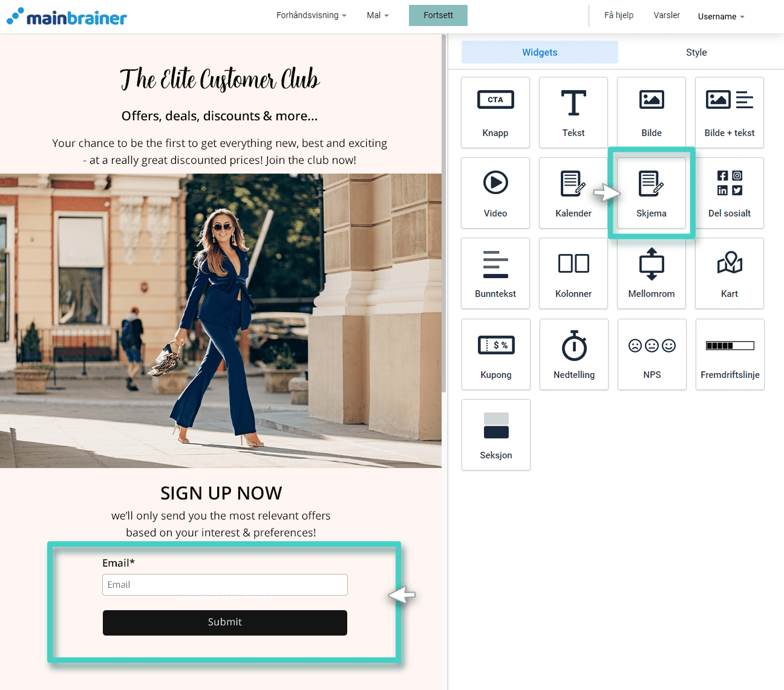Open the Username account dropdown
784x690 pixels.
coord(720,16)
